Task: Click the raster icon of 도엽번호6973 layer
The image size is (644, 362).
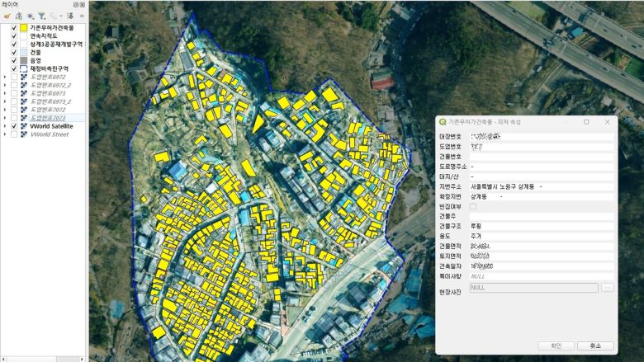Action: tap(23, 93)
